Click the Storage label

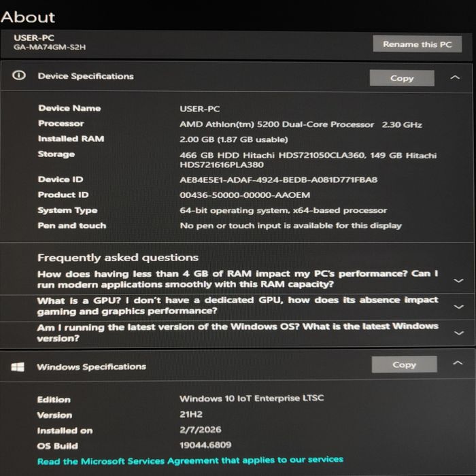(56, 154)
